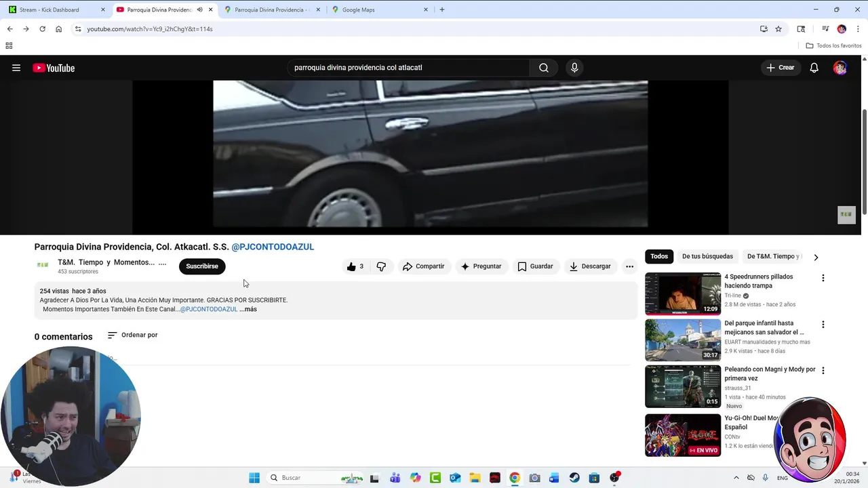Open Chrome media controls icon

tap(825, 29)
